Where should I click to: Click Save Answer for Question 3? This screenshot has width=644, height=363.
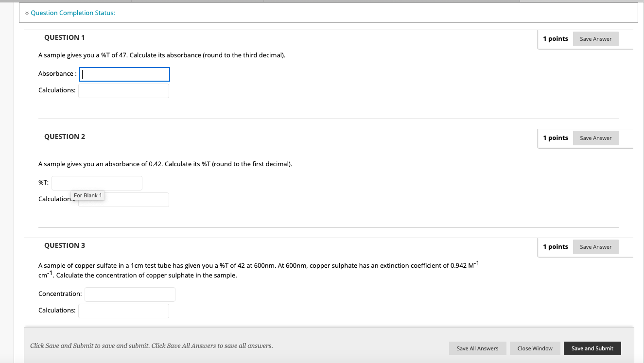click(x=595, y=246)
